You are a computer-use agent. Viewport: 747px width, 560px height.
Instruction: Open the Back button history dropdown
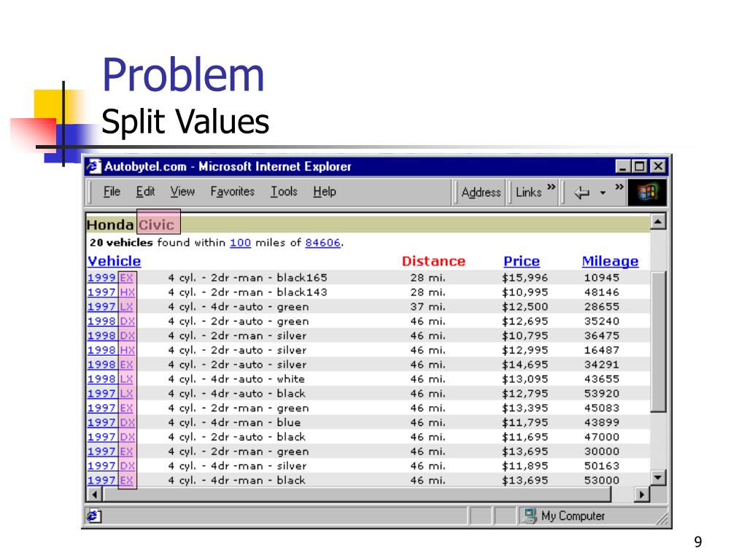[603, 192]
